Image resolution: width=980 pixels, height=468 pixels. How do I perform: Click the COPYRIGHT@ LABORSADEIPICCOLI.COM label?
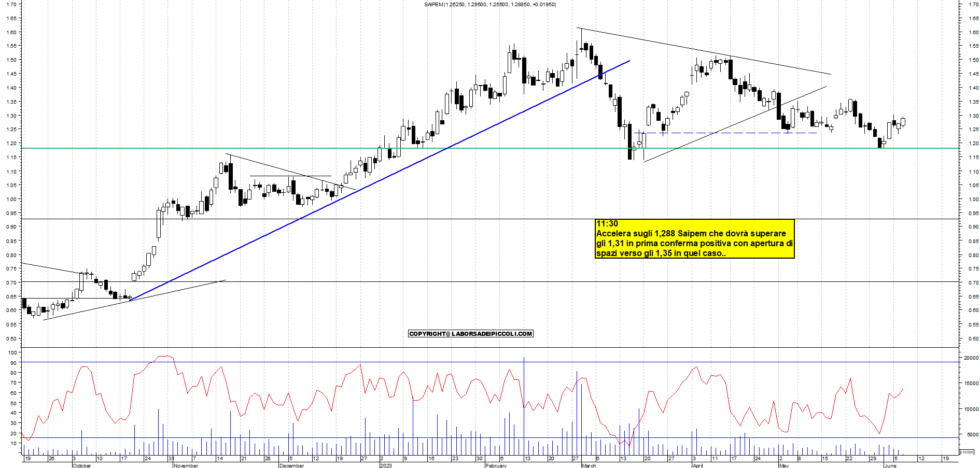tap(471, 334)
